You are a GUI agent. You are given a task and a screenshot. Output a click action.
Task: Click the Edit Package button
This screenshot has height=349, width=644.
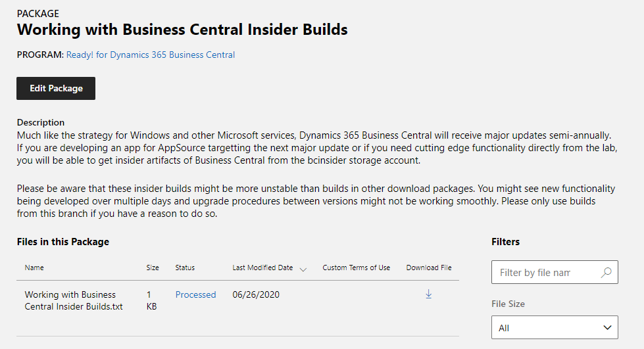tap(56, 88)
